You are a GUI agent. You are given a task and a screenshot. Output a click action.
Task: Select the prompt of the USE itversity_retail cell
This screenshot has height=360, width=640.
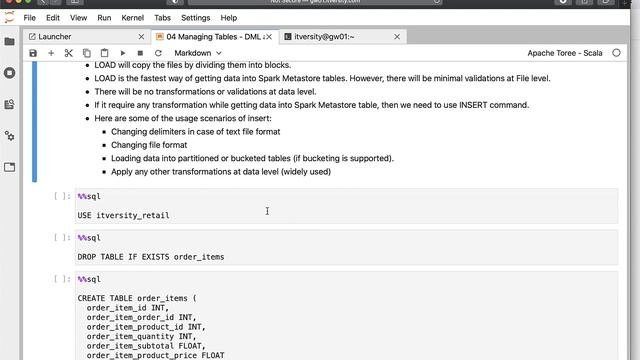(62, 196)
